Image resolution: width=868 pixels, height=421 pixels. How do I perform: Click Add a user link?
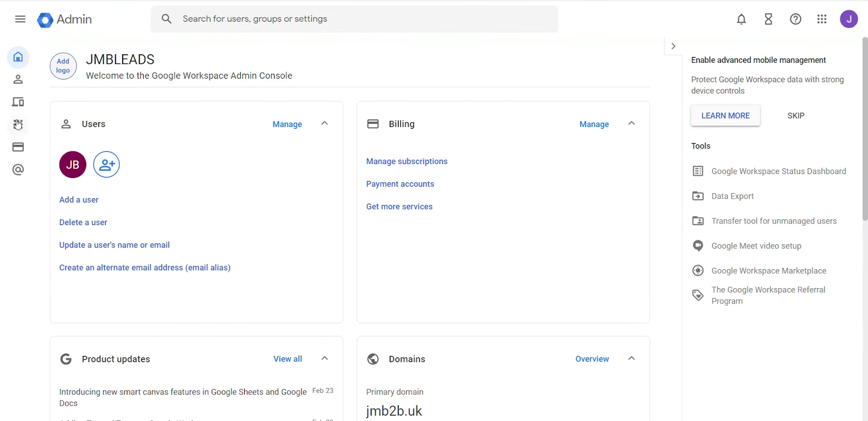coord(79,200)
